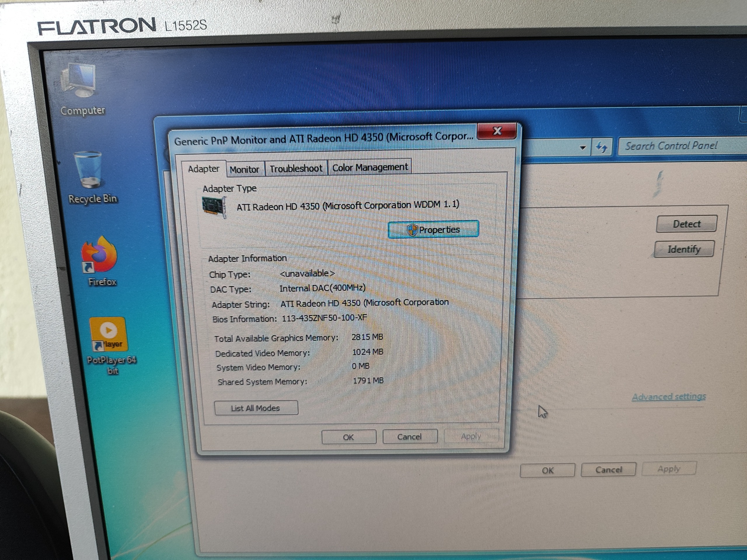Click OK in the adapter dialog
The width and height of the screenshot is (747, 560).
[348, 437]
